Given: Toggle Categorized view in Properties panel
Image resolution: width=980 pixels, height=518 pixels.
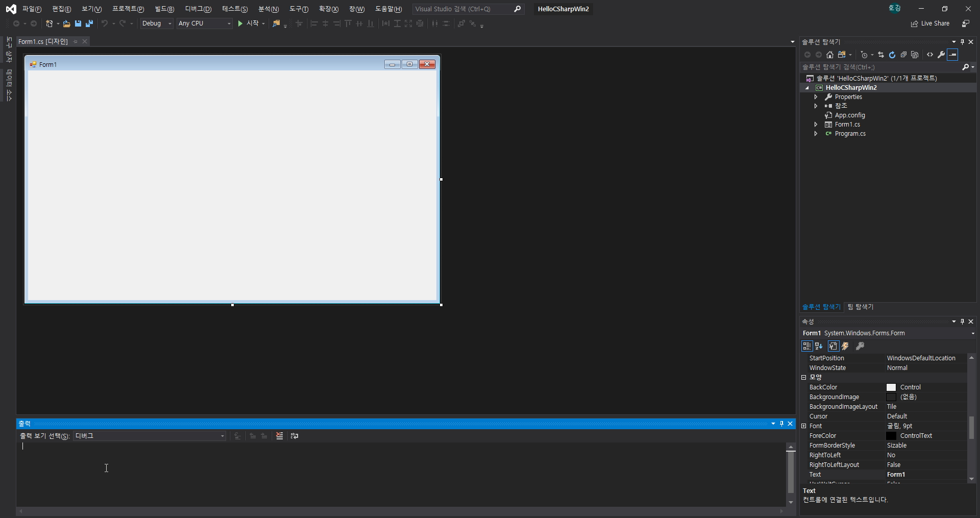Looking at the screenshot, I should [x=807, y=346].
